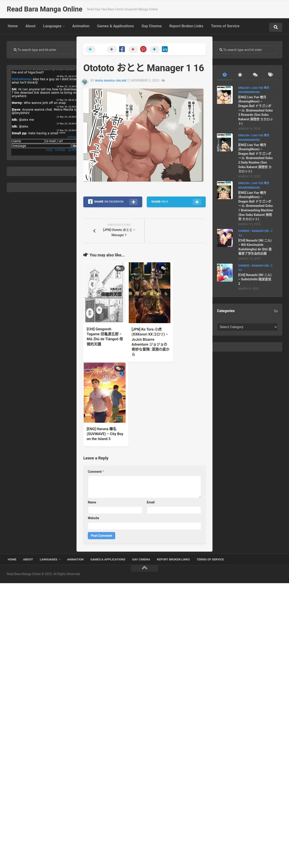Focus left sidebar search field
This screenshot has width=289, height=868.
(x=42, y=50)
